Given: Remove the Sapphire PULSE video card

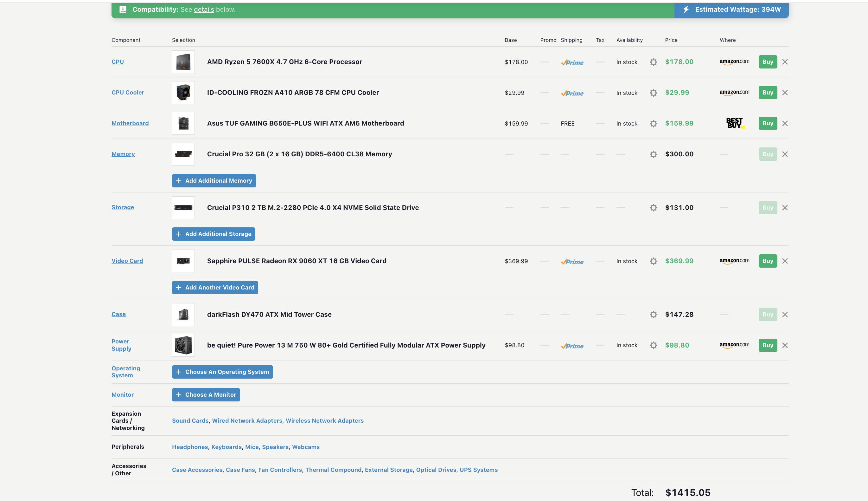Looking at the screenshot, I should click(x=785, y=261).
